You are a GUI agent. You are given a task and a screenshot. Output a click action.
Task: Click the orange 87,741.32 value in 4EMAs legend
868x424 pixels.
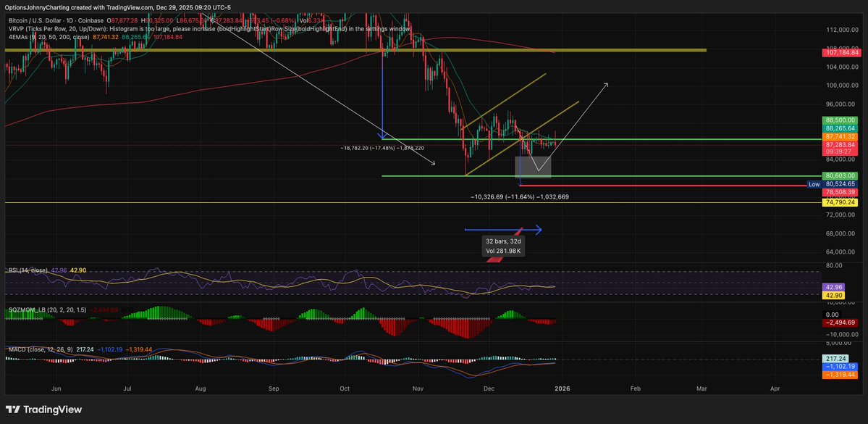pos(106,36)
